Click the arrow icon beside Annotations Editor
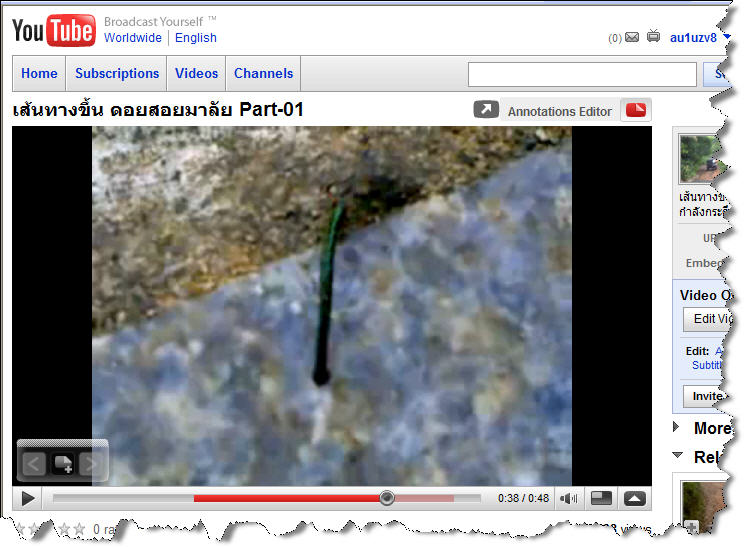 point(485,110)
